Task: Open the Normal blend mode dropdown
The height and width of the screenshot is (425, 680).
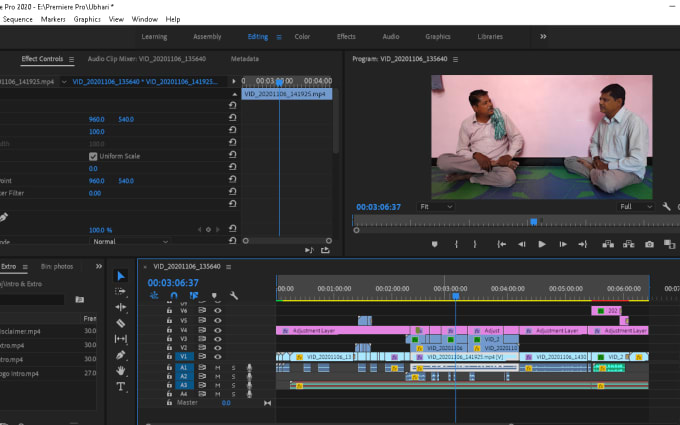Action: pyautogui.click(x=129, y=242)
